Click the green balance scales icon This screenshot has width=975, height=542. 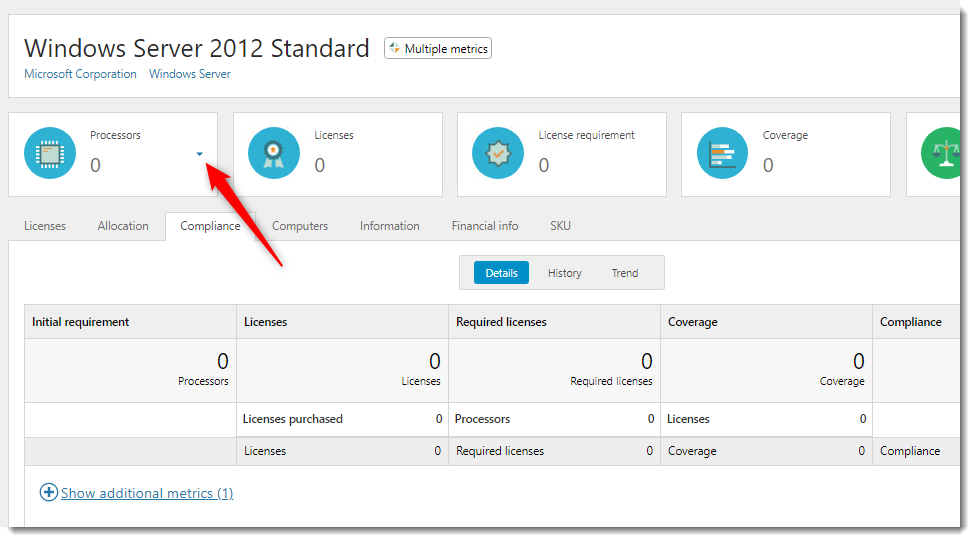[941, 153]
